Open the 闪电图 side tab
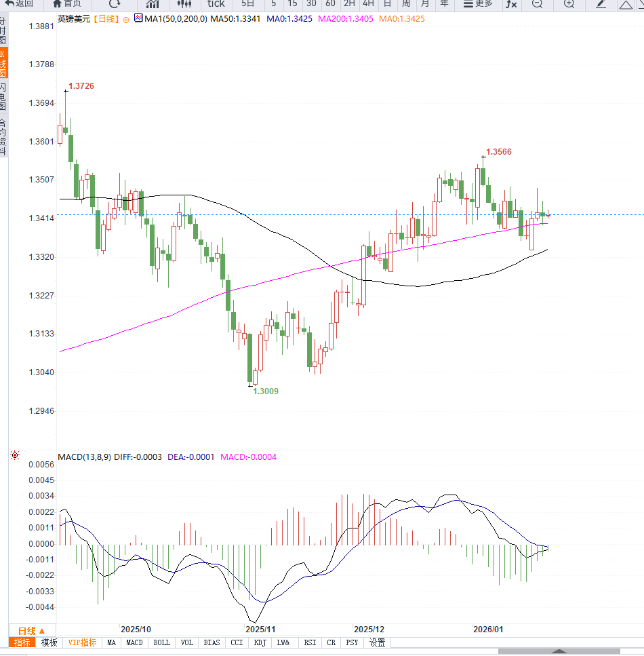The height and width of the screenshot is (656, 644). (3, 96)
